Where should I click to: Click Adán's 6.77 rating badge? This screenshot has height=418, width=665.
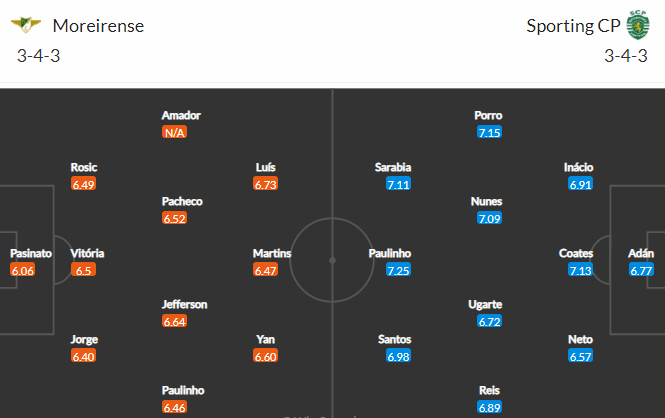(641, 270)
